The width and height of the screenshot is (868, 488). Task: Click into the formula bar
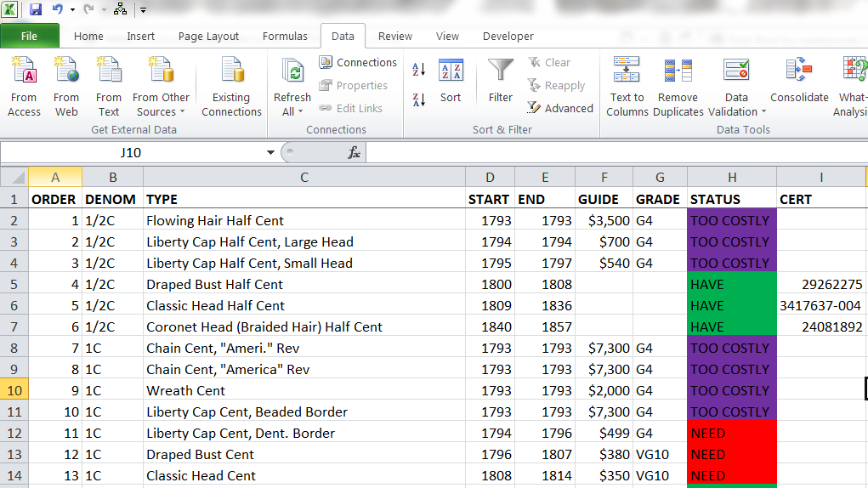pyautogui.click(x=616, y=153)
